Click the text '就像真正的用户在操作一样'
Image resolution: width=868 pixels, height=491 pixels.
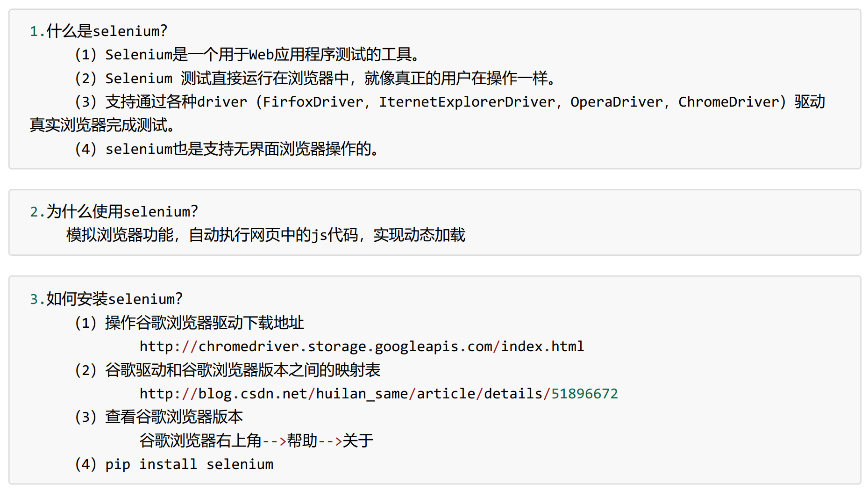pos(456,79)
